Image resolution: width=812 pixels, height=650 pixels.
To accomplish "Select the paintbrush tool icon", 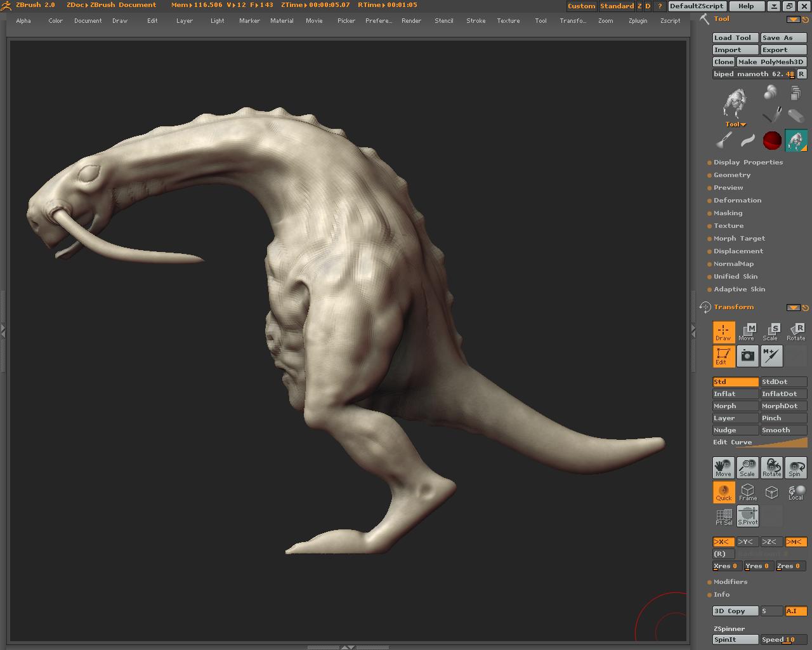I will pos(724,140).
